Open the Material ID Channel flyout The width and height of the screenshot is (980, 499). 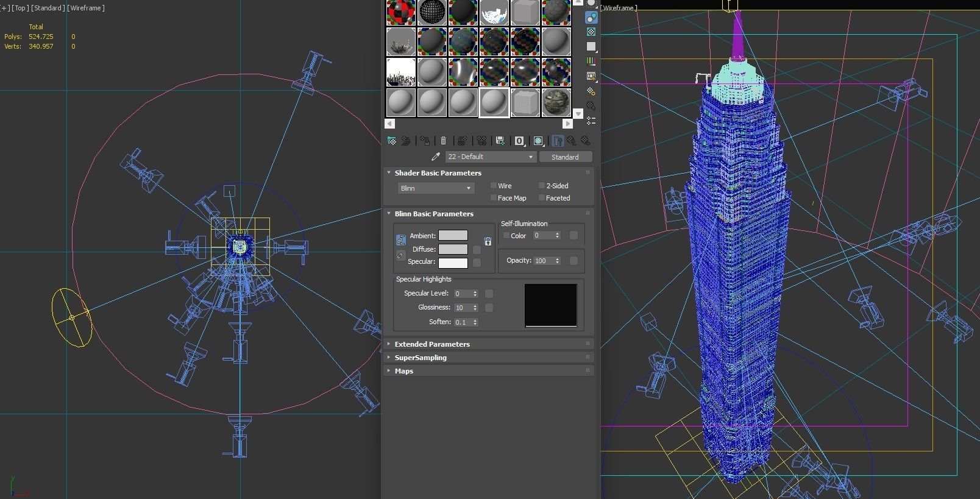(x=519, y=141)
